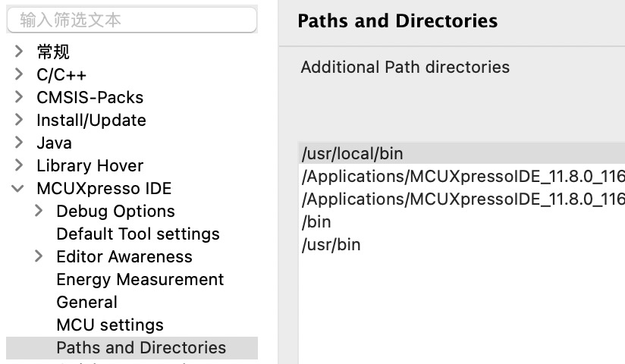
Task: Expand the Install/Update category
Action: [x=19, y=120]
